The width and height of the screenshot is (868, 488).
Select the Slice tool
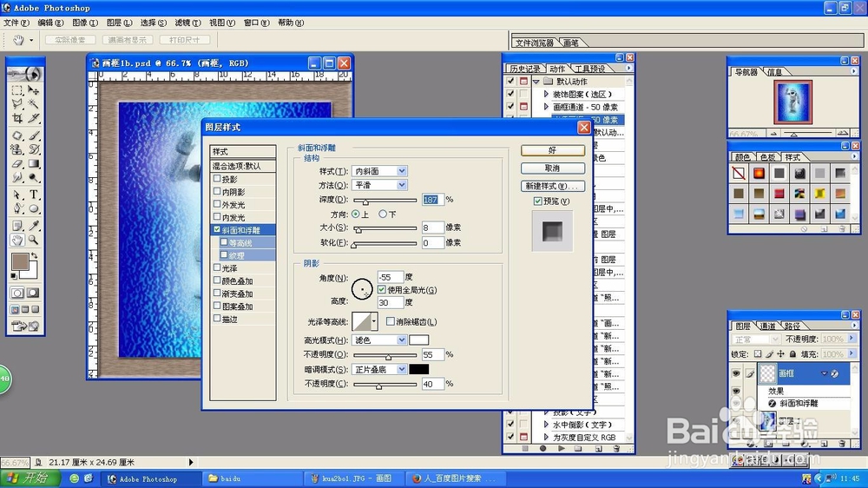(34, 118)
